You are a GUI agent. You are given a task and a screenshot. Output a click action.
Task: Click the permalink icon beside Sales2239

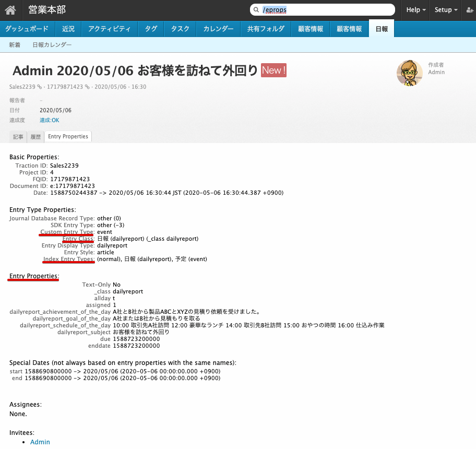point(40,87)
